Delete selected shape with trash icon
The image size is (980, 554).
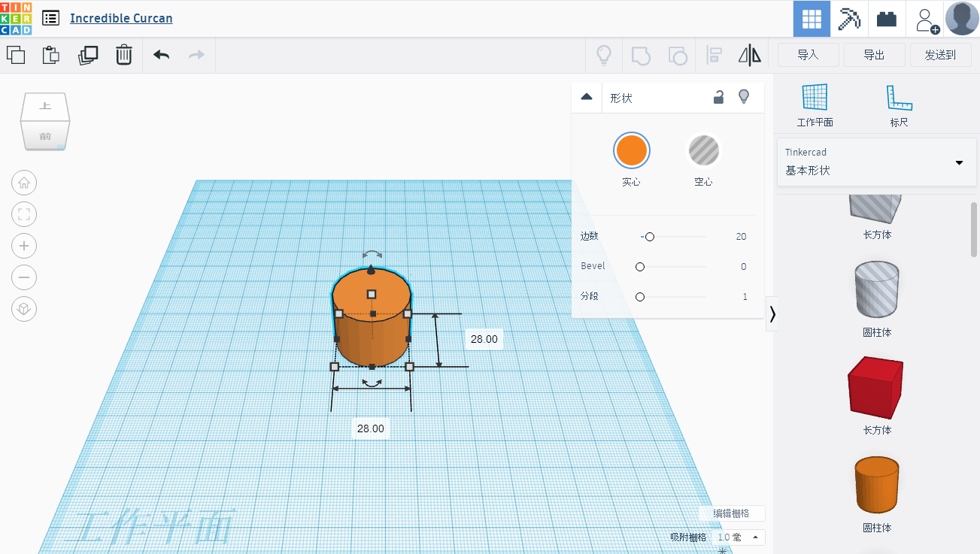pyautogui.click(x=124, y=55)
